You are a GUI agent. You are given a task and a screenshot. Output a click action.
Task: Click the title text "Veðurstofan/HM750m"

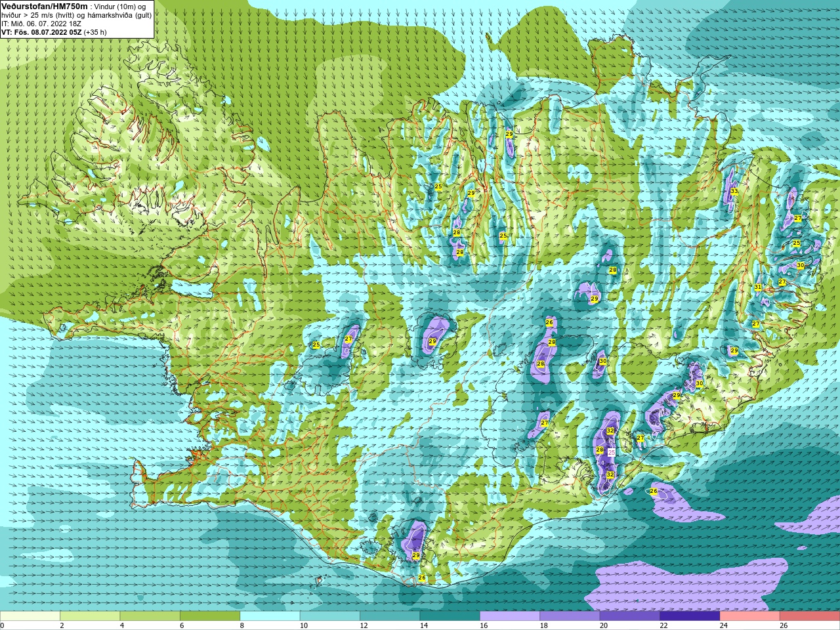[45, 6]
